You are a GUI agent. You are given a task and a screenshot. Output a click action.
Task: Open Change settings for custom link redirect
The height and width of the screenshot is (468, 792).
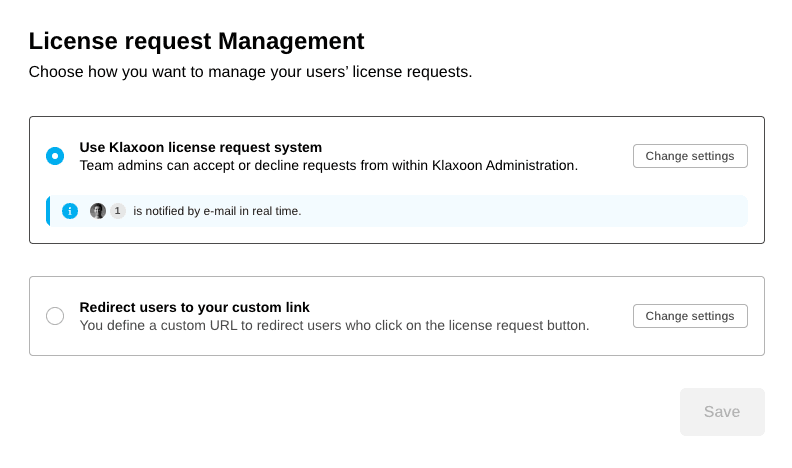(690, 316)
